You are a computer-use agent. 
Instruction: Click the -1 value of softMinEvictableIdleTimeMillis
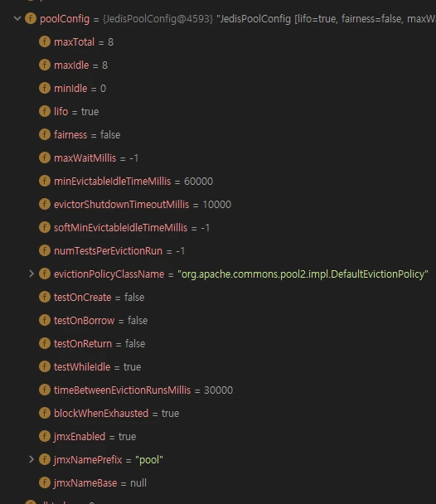click(x=205, y=228)
